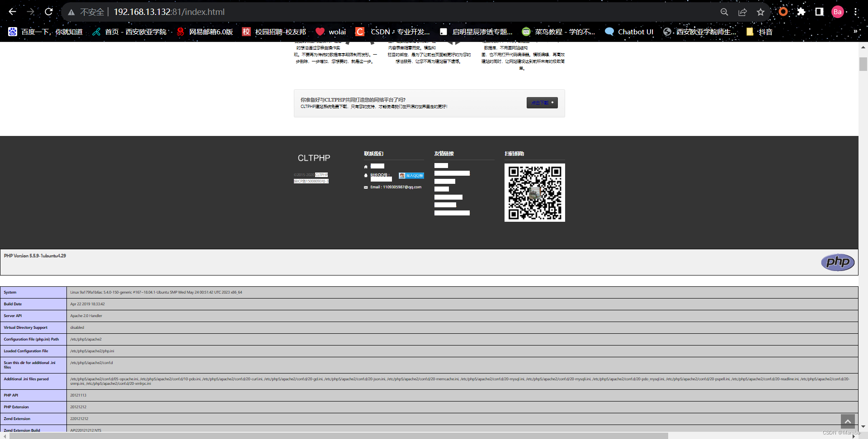Click the QR code image
This screenshot has width=868, height=439.
[x=535, y=192]
